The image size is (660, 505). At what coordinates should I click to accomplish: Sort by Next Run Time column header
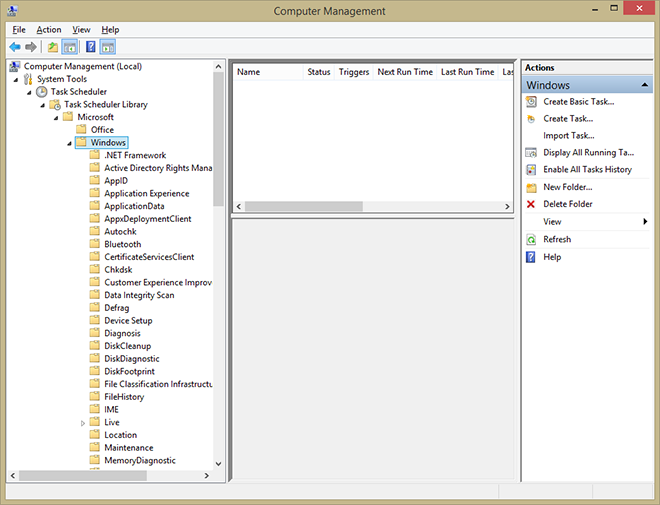(x=405, y=72)
